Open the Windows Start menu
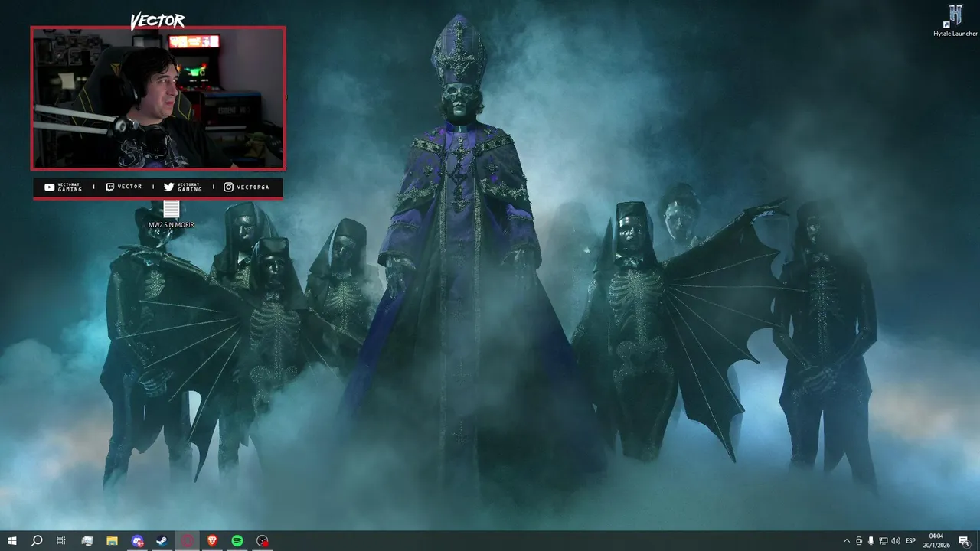 click(12, 541)
